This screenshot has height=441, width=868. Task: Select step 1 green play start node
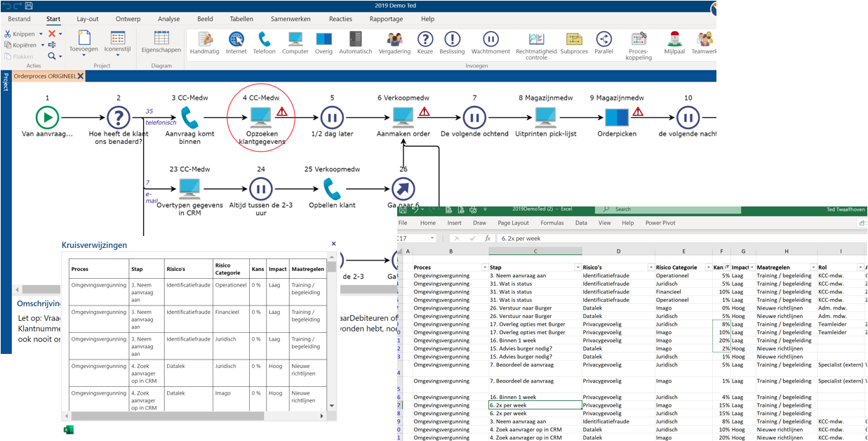click(x=47, y=117)
